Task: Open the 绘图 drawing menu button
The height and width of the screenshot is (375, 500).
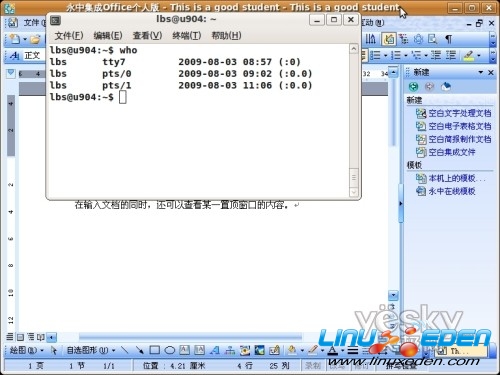Action: 27,350
